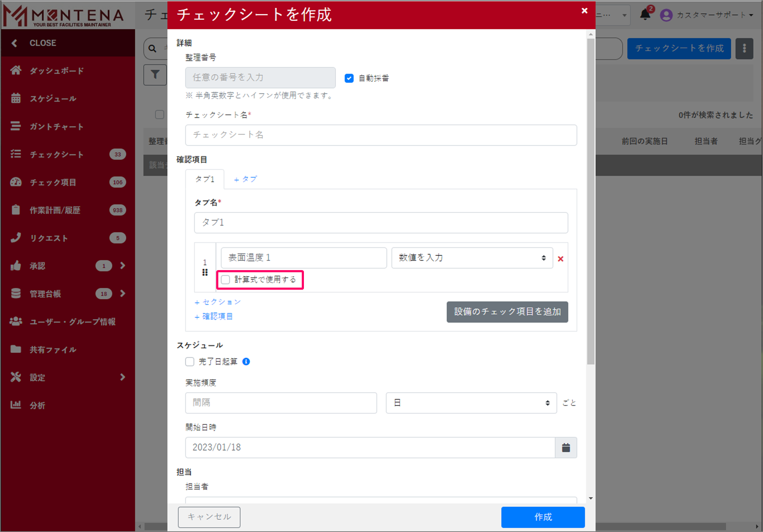This screenshot has height=532, width=763.
Task: Enable 計算式で使用する checkbox
Action: (x=225, y=279)
